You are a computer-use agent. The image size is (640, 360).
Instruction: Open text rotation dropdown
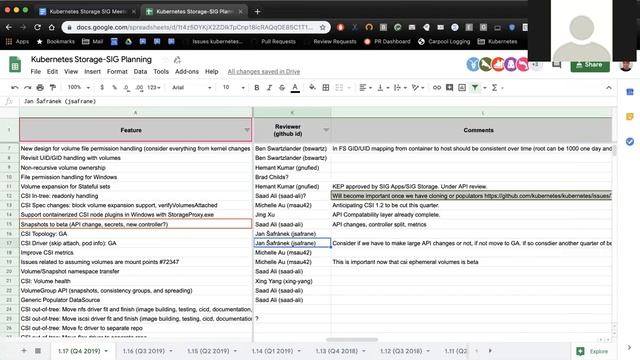tap(418, 87)
